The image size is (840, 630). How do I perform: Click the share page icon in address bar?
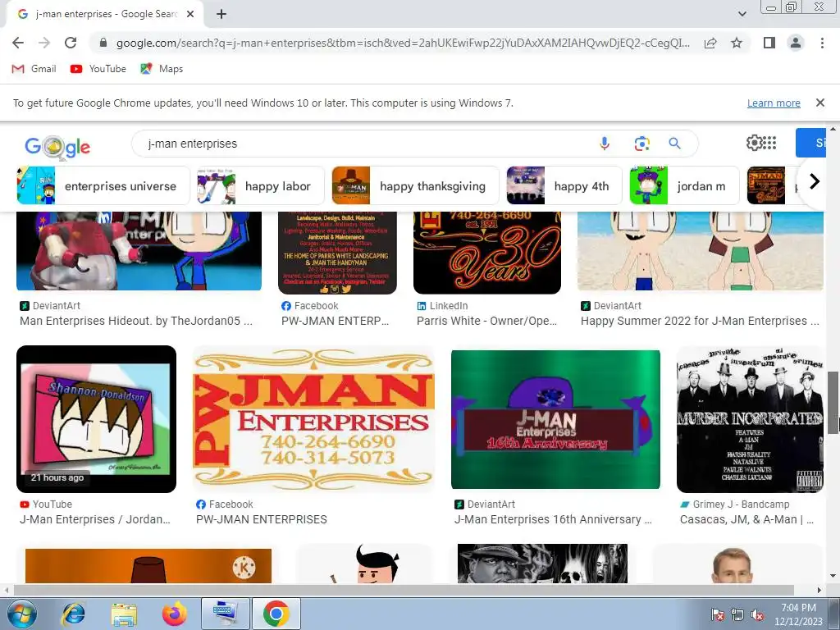click(710, 43)
